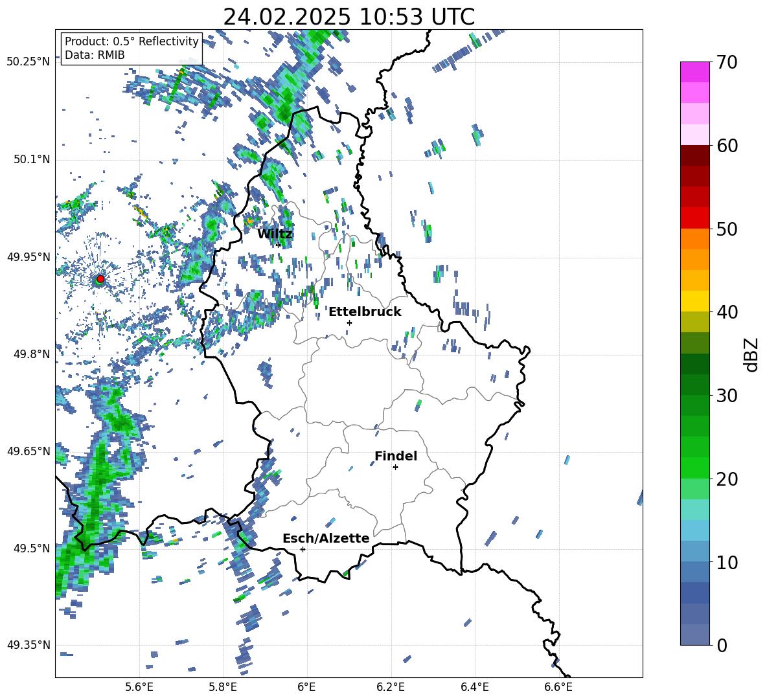The width and height of the screenshot is (767, 700).
Task: Click the Findel station cross marker
Action: 395,468
